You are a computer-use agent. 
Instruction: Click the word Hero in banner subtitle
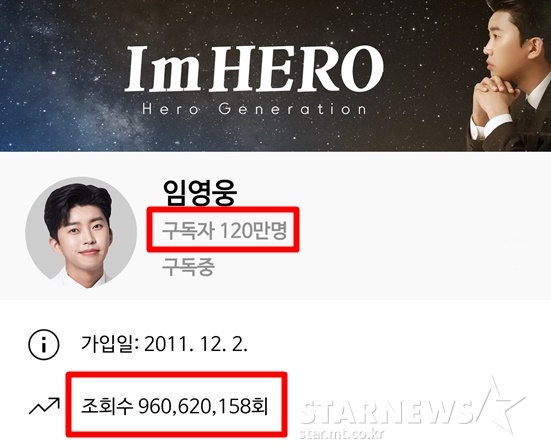pos(170,109)
